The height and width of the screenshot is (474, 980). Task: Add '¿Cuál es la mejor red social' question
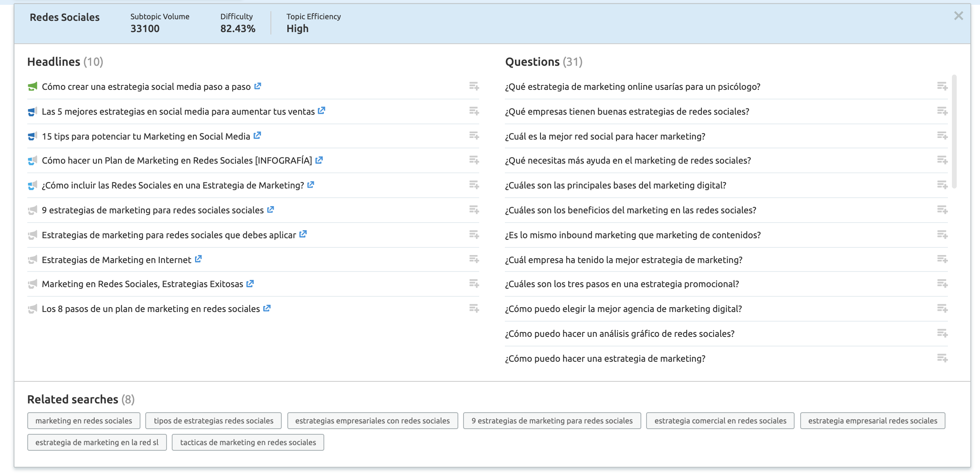[x=942, y=136]
